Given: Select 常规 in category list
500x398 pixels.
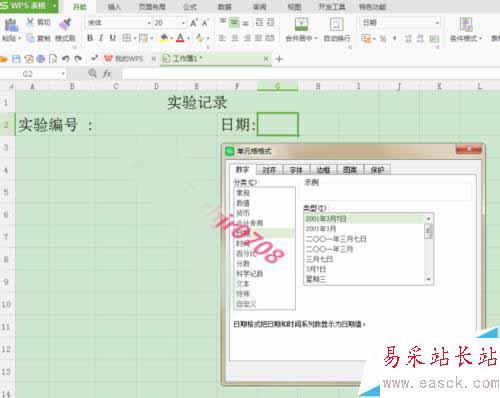Looking at the screenshot, I should pos(264,193).
